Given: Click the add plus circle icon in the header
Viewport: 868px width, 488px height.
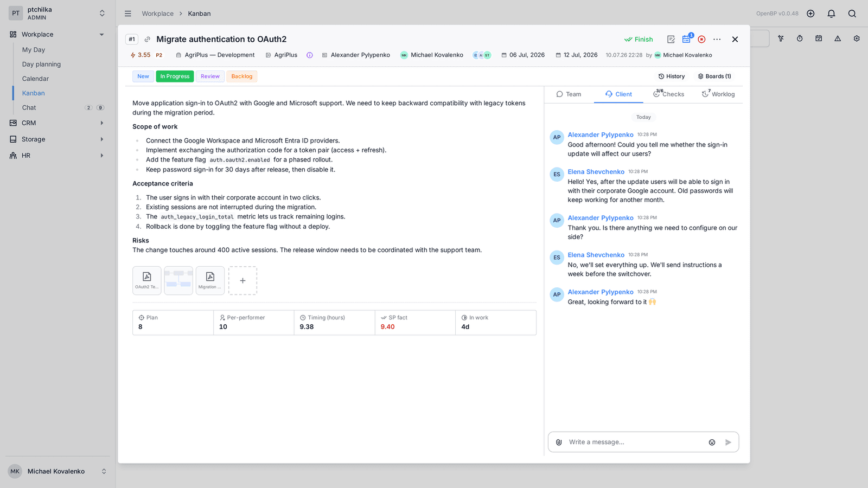Looking at the screenshot, I should click(x=810, y=14).
